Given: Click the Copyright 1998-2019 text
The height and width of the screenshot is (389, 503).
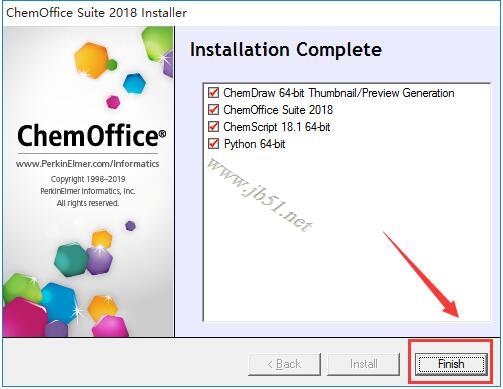Looking at the screenshot, I should coord(88,179).
